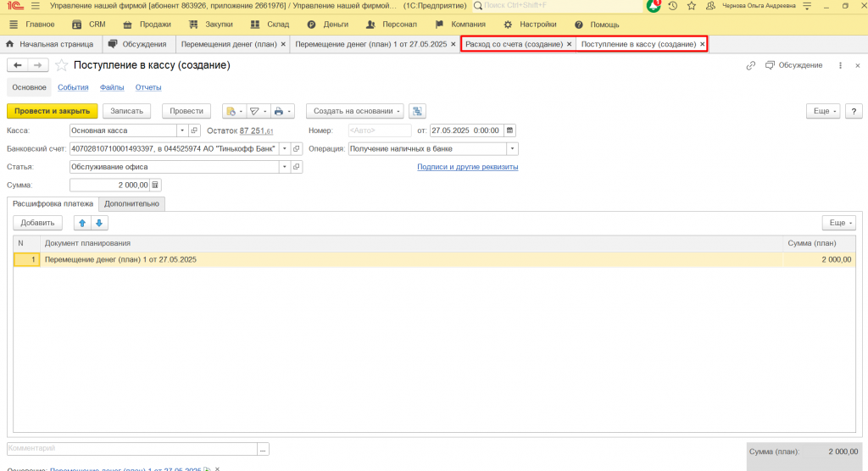Open the top Еще menu
This screenshot has height=471, width=868.
(x=824, y=111)
